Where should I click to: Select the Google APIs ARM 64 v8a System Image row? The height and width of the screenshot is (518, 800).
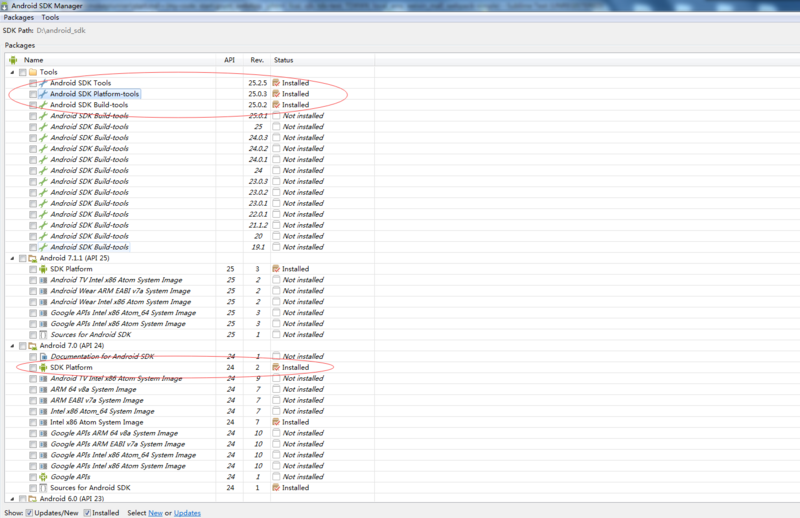coord(190,433)
